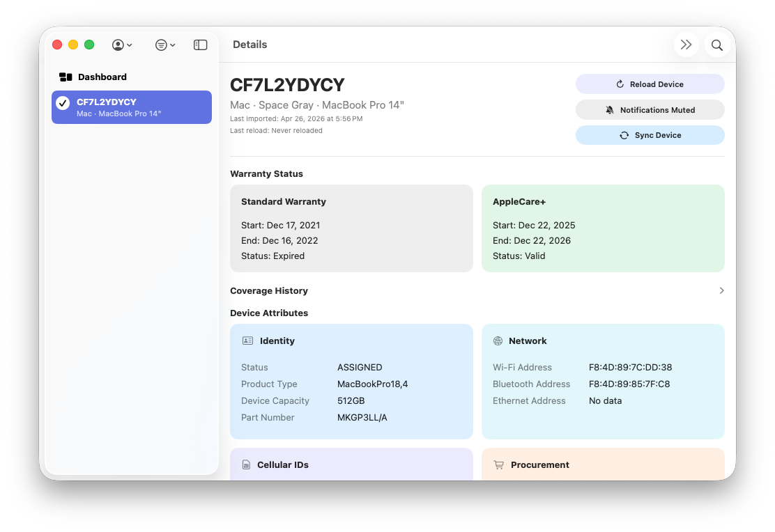This screenshot has width=775, height=532.
Task: Click Status: Expired in Standard Warranty
Action: coord(273,256)
